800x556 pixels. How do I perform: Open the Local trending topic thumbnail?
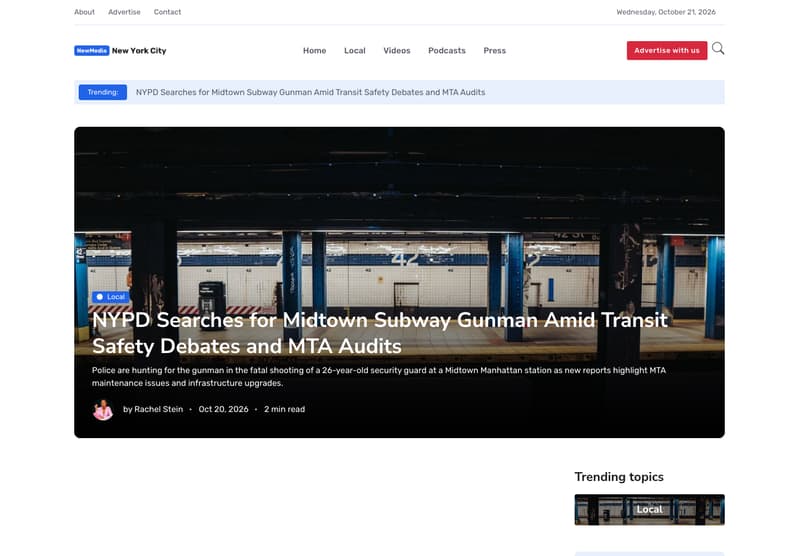tap(649, 510)
